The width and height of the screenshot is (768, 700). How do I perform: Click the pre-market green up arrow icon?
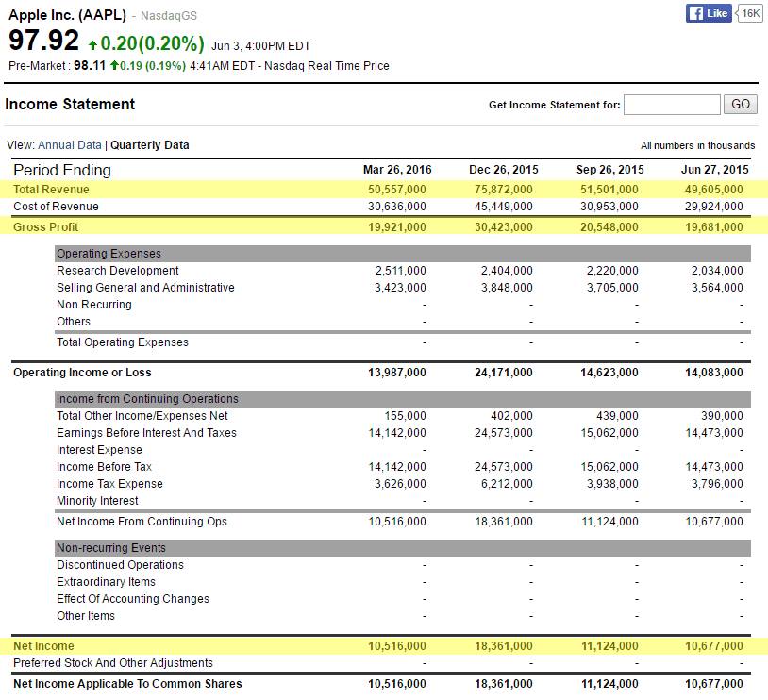(x=114, y=66)
